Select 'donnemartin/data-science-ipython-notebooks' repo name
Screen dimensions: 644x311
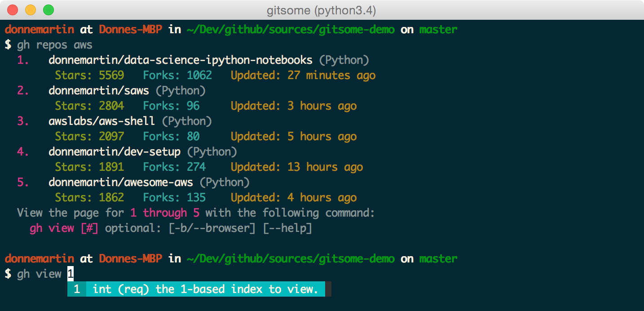tap(181, 60)
